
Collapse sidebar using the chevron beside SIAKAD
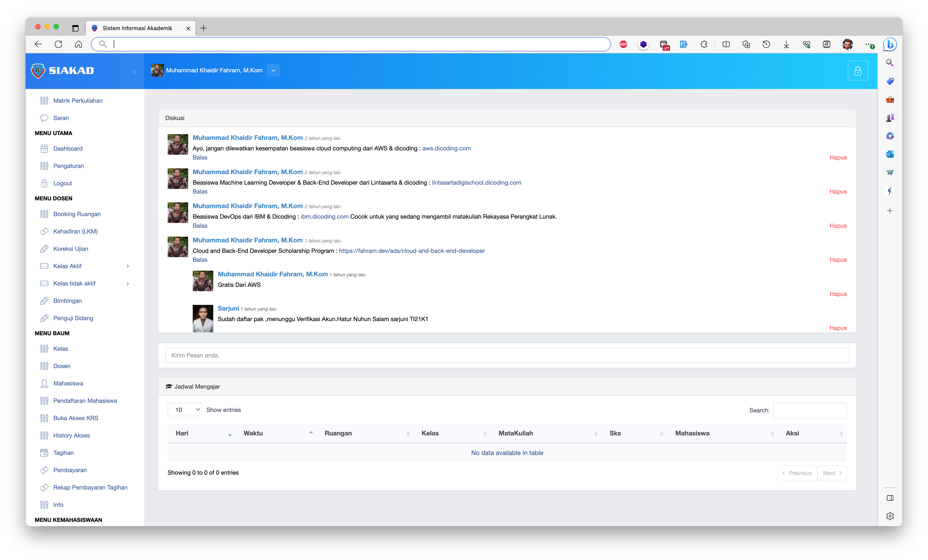pos(134,71)
